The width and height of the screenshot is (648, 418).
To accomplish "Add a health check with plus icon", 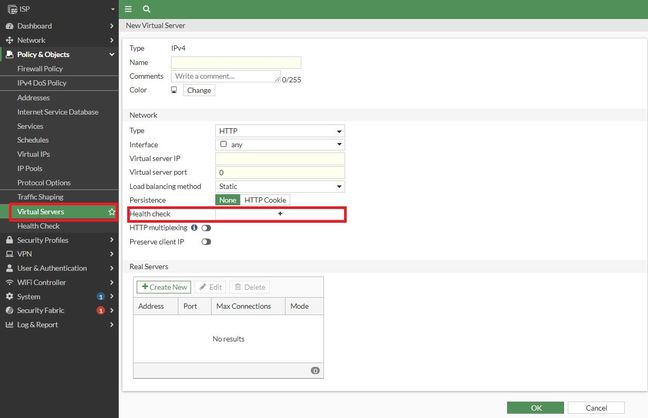I will [280, 214].
